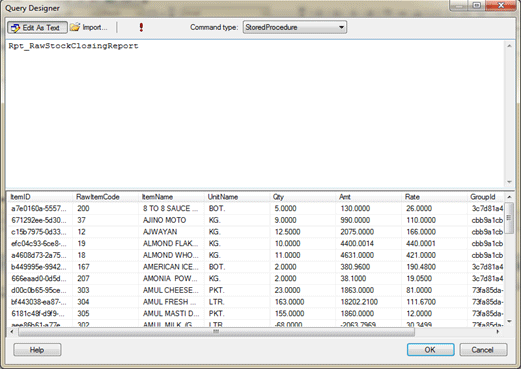
Task: Click the GroupId column header
Action: (486, 197)
